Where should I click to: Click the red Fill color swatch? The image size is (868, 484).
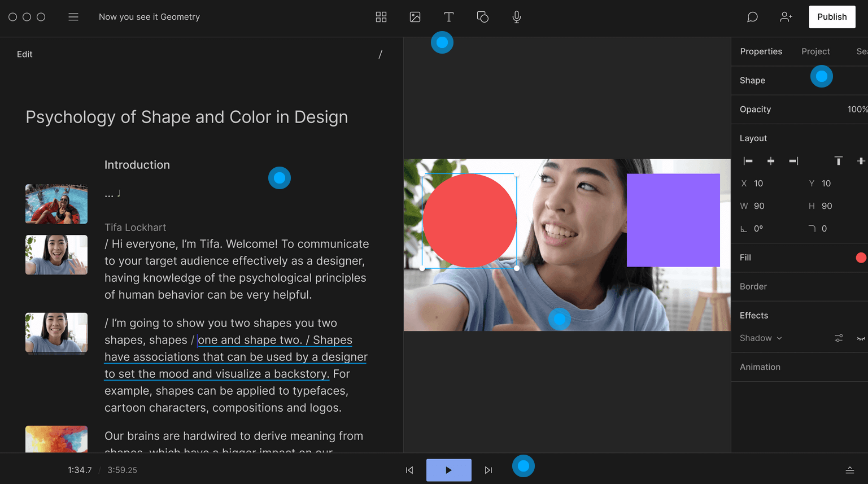861,258
